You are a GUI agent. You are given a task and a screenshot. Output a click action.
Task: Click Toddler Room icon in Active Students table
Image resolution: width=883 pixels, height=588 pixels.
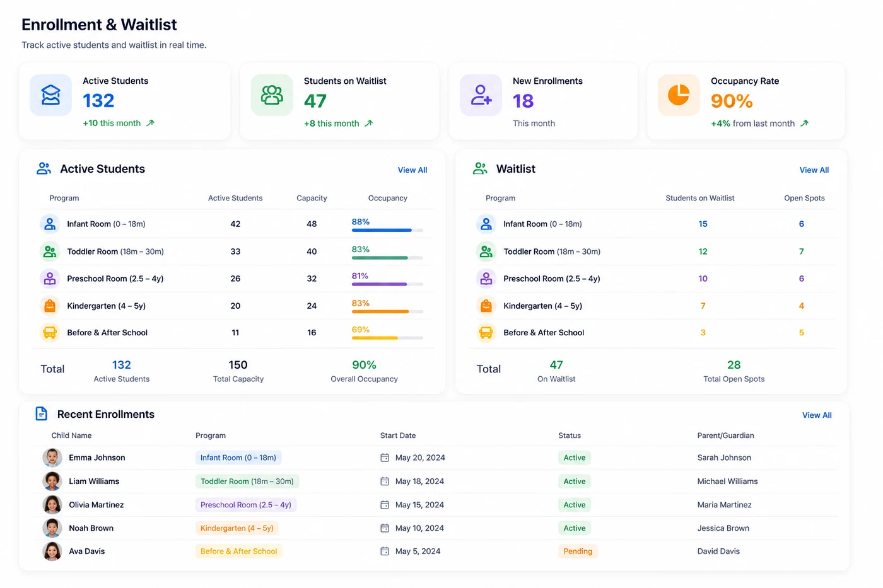[50, 251]
